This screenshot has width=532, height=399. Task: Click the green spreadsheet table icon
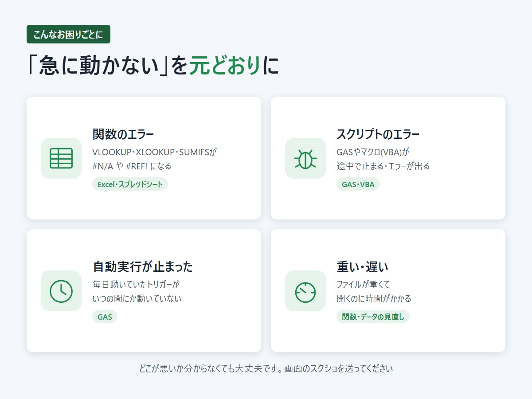click(61, 158)
